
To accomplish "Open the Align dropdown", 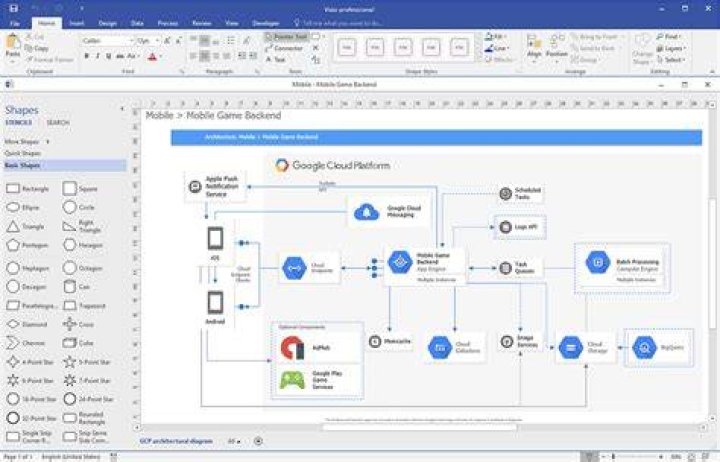I will click(534, 47).
